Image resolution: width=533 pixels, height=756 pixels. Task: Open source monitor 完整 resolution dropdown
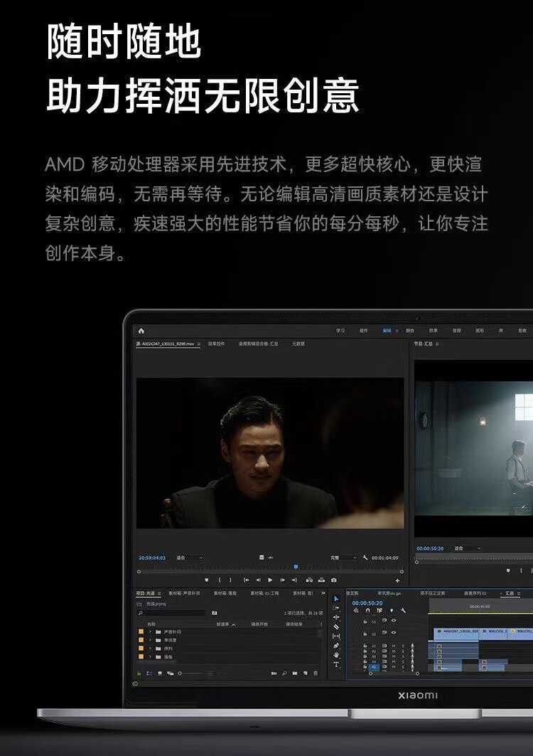click(343, 558)
